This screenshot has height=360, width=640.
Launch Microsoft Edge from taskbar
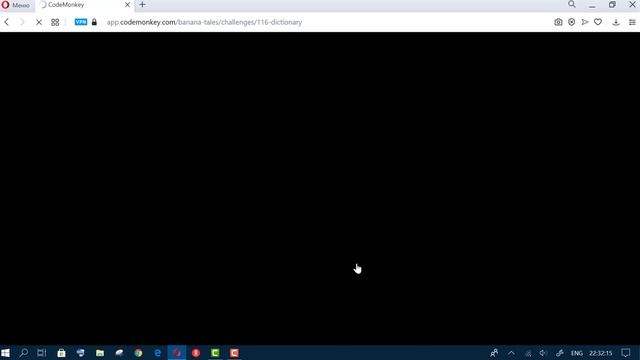158,353
